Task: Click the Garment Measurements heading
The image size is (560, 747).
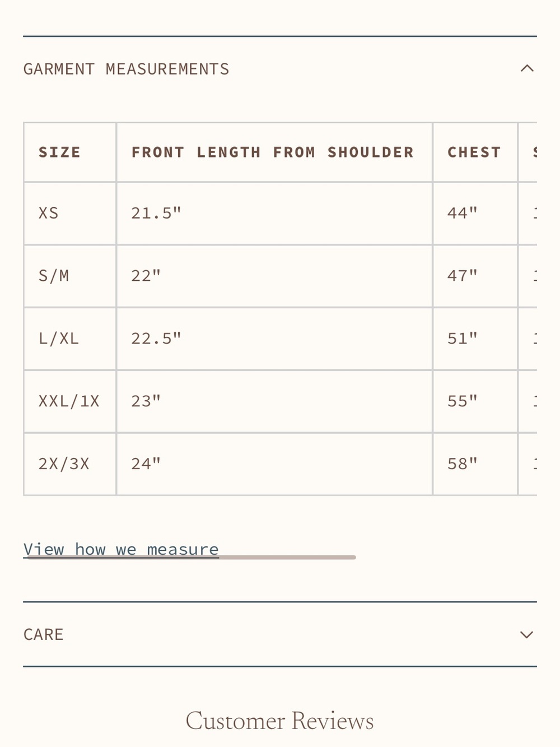Action: click(126, 69)
